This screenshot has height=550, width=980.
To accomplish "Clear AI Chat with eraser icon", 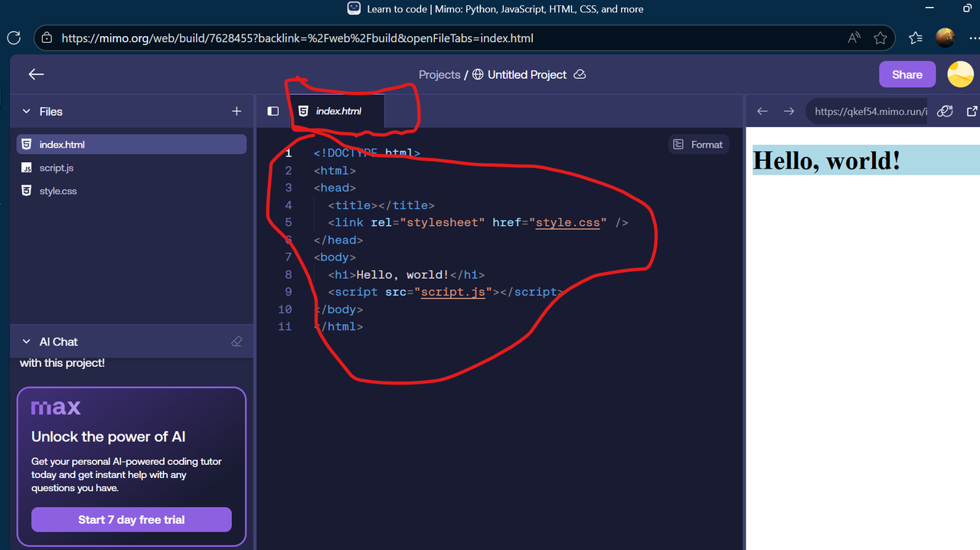I will (x=237, y=342).
